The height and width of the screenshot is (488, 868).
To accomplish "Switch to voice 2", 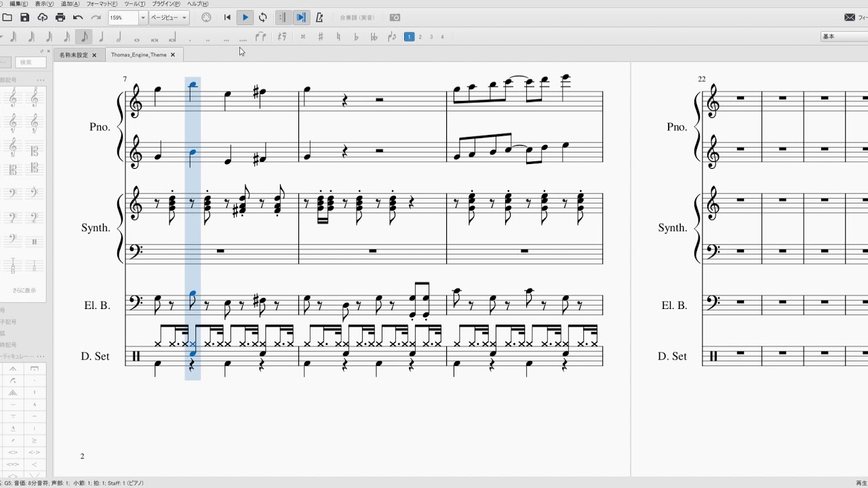I will point(420,37).
